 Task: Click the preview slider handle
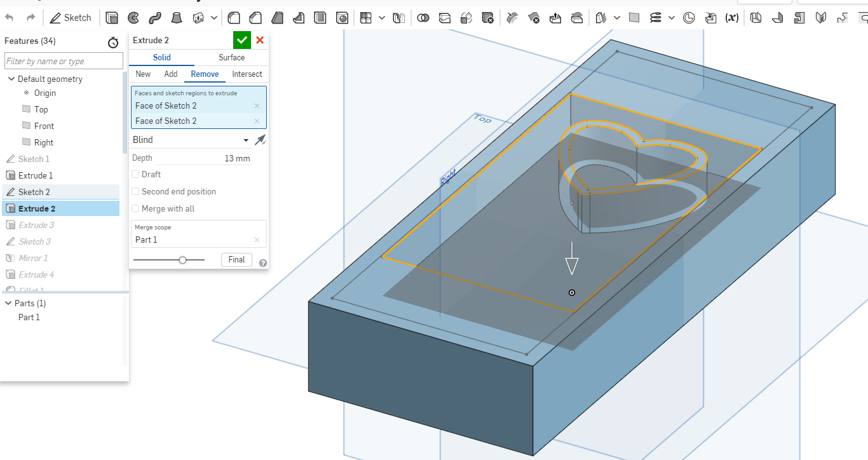tap(183, 259)
